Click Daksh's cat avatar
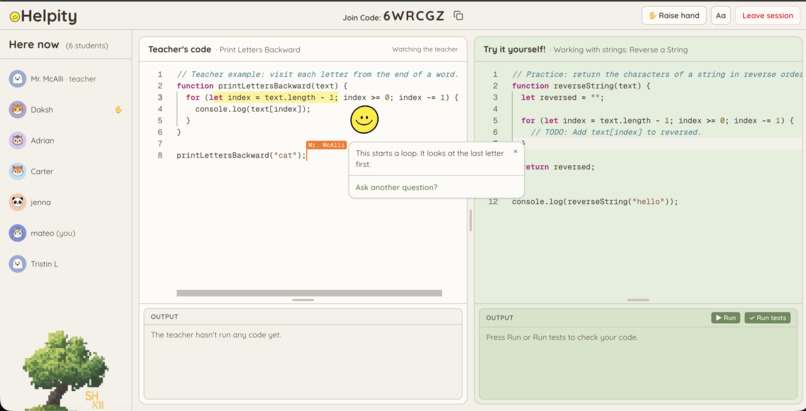This screenshot has height=411, width=806. (x=17, y=109)
